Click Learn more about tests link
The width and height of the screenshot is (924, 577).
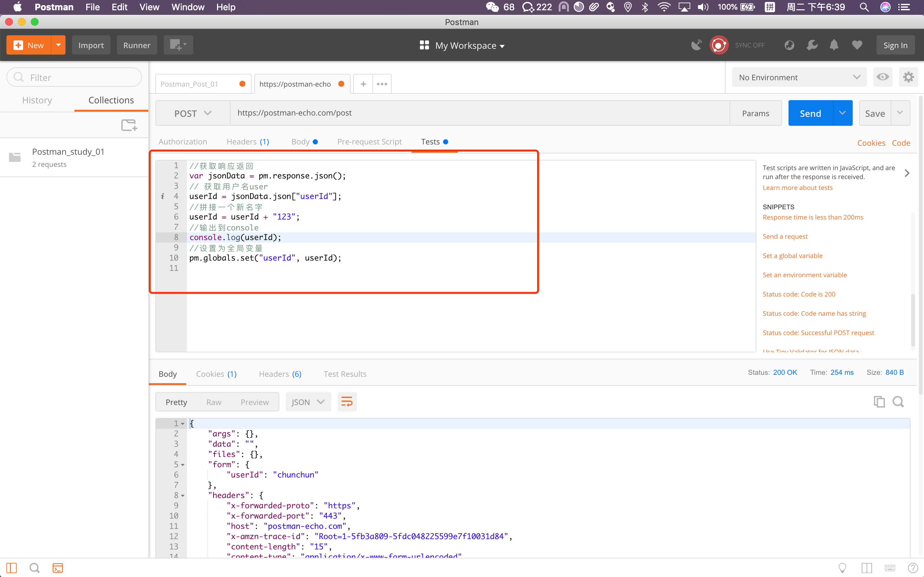[x=797, y=187]
